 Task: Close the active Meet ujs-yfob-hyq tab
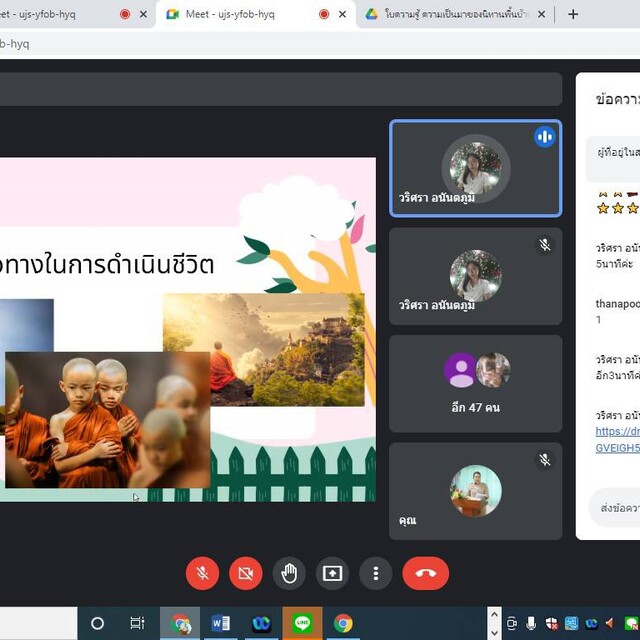(344, 14)
